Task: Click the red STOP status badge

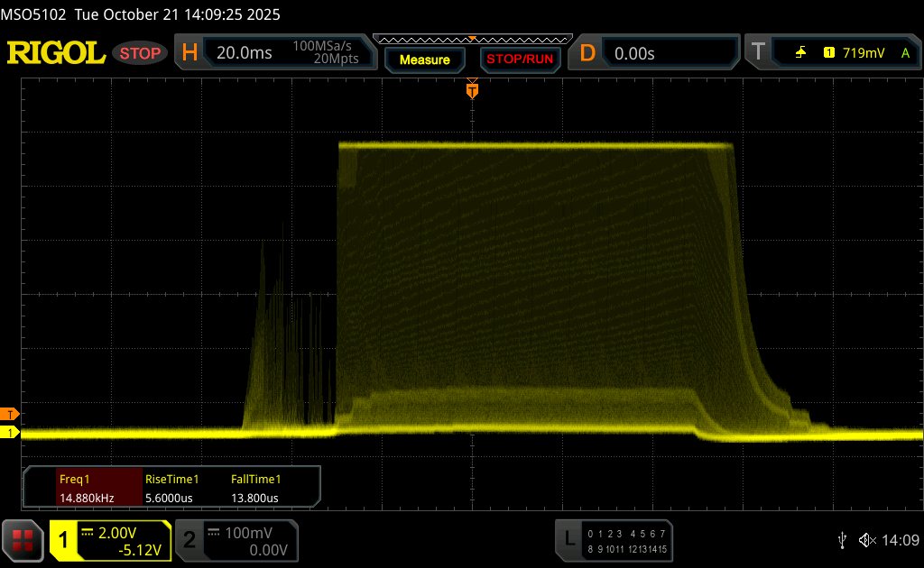Action: 141,53
